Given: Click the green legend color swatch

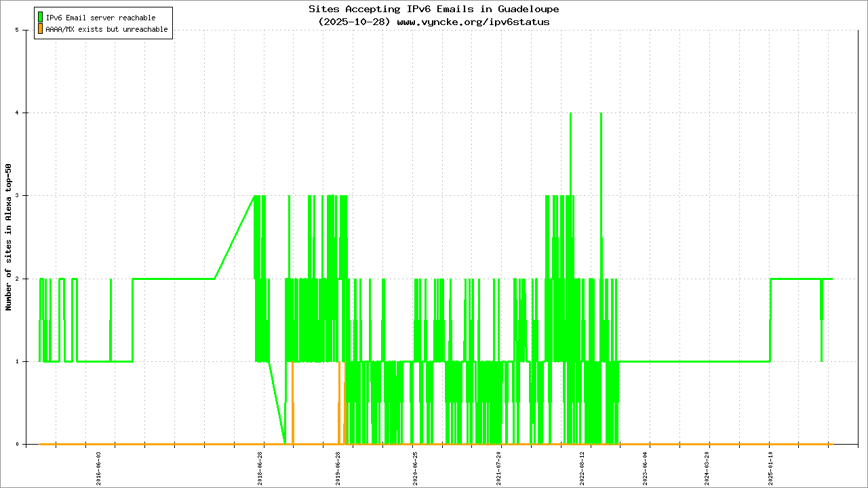Looking at the screenshot, I should 41,17.
